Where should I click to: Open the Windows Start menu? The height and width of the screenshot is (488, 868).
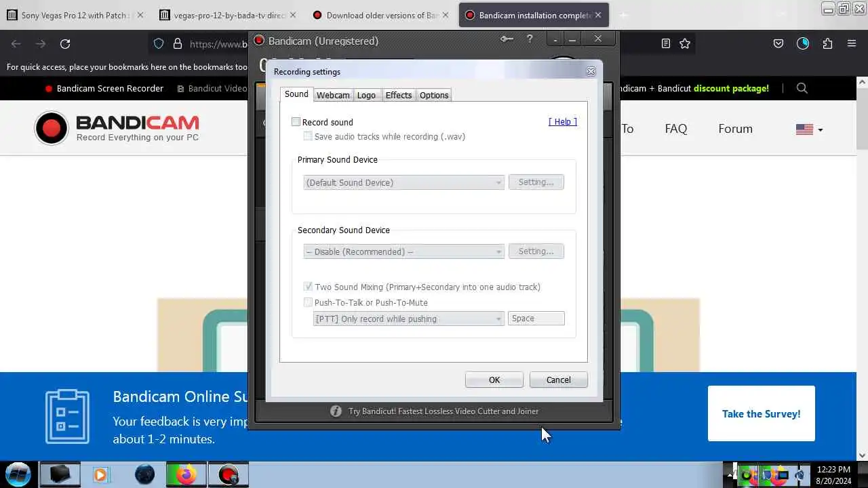[x=18, y=474]
